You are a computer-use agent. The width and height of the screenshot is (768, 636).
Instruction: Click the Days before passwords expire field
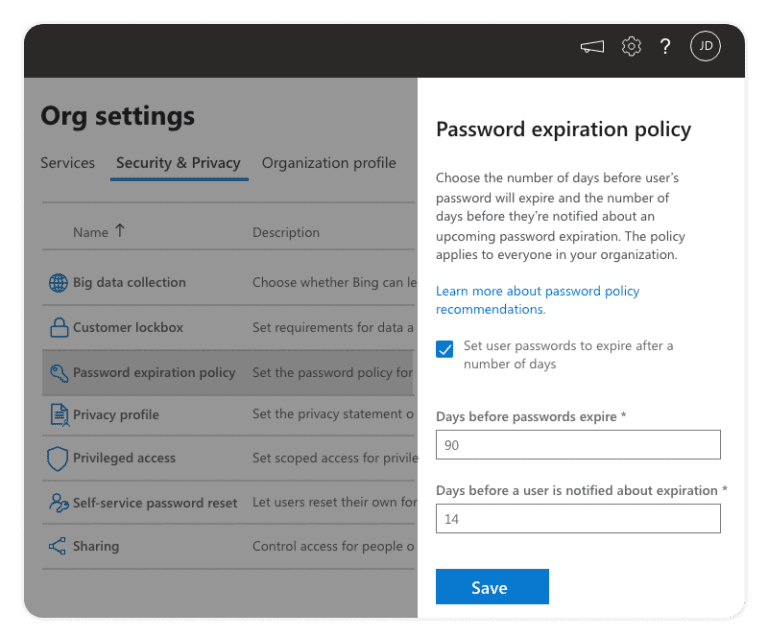point(578,445)
